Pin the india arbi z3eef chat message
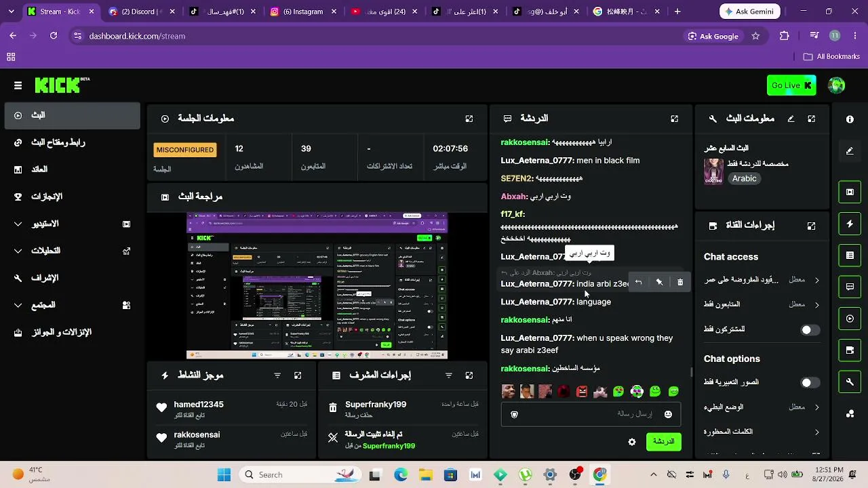This screenshot has width=868, height=488. tap(659, 282)
